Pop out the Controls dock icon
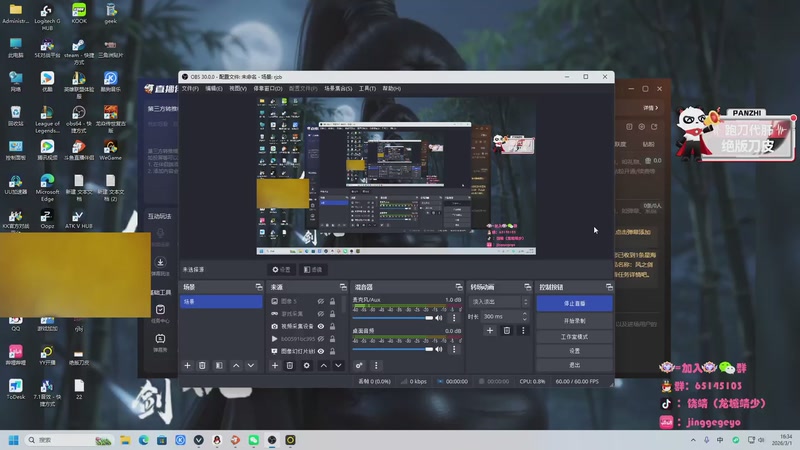 pyautogui.click(x=609, y=287)
